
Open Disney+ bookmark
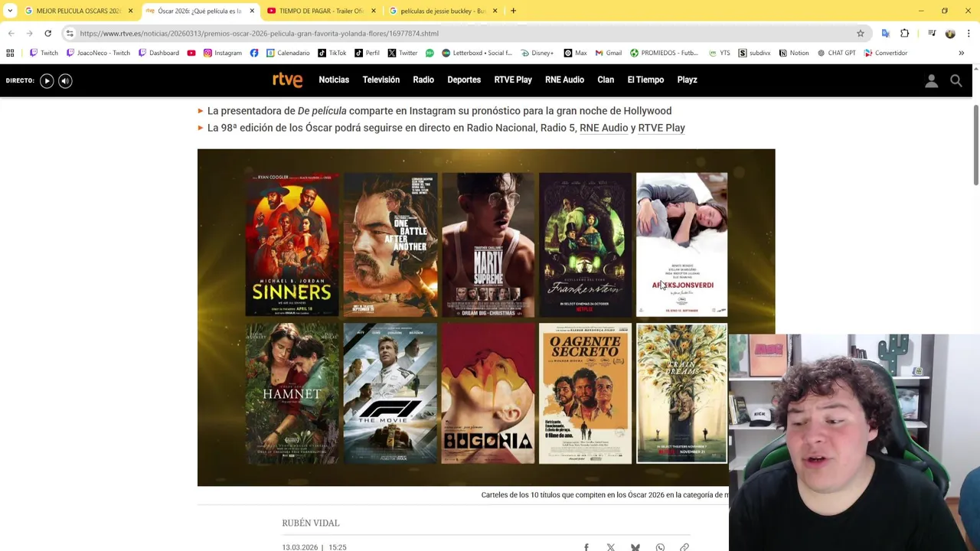[x=537, y=53]
